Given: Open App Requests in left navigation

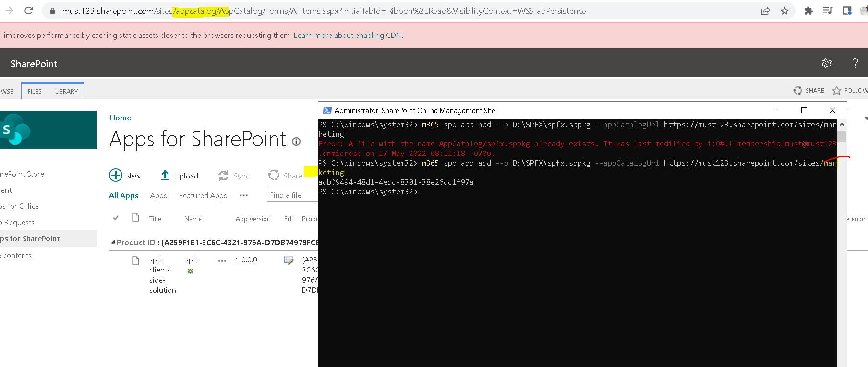Looking at the screenshot, I should [x=17, y=222].
